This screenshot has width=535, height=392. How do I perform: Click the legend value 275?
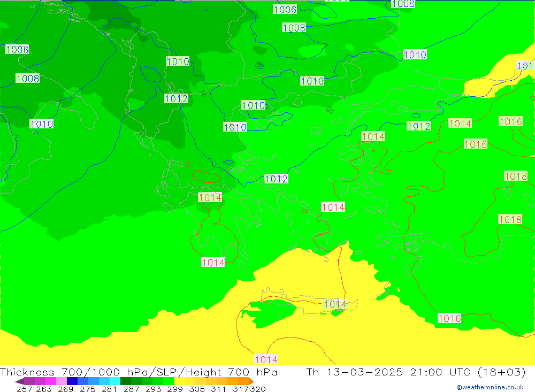tap(88, 389)
